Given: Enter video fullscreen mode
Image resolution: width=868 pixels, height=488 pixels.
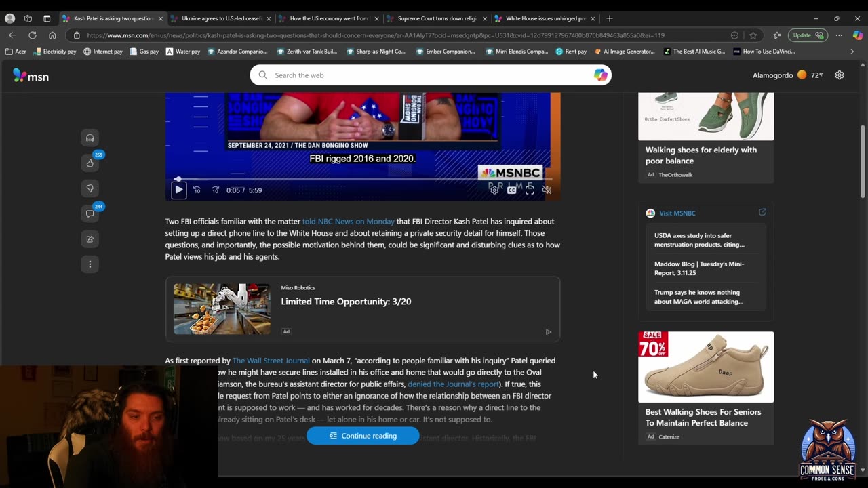Looking at the screenshot, I should pos(530,190).
